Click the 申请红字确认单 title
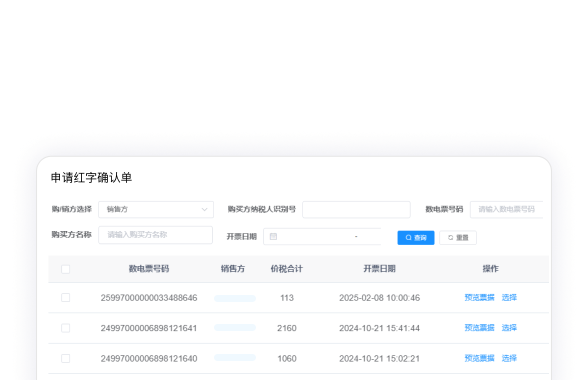This screenshot has height=380, width=588. 91,177
